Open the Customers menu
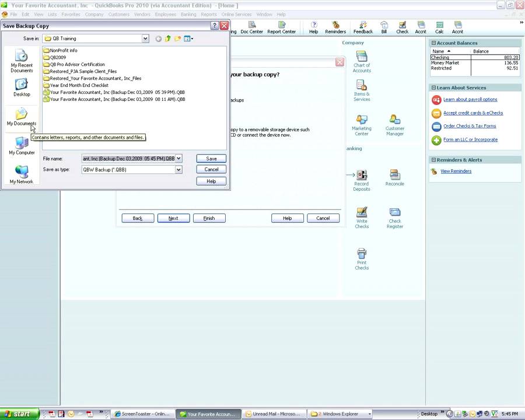Image resolution: width=525 pixels, height=420 pixels. [x=118, y=15]
